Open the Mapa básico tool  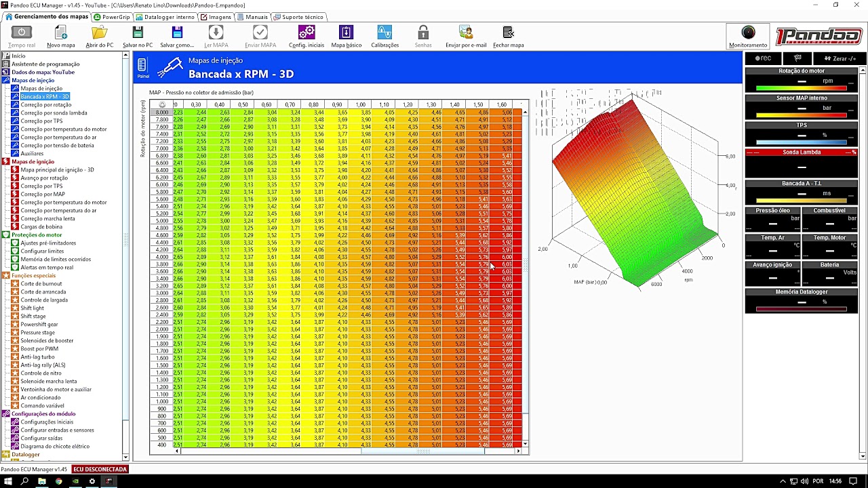346,37
